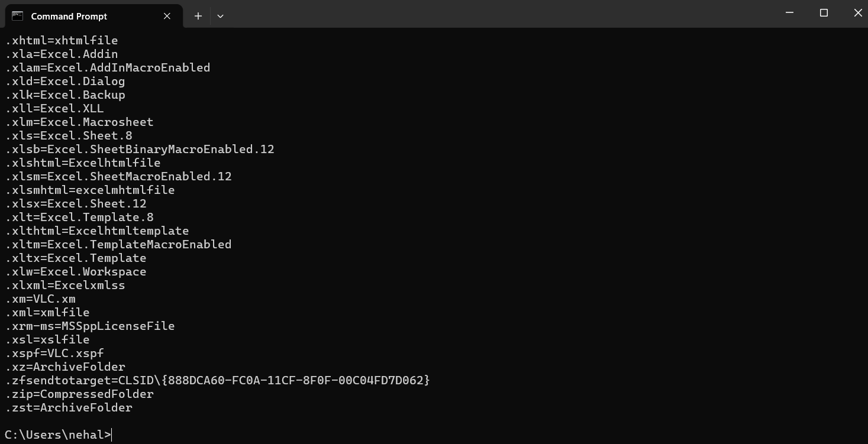Click the C:\Users\nehal> prompt line
The image size is (868, 444).
pos(58,435)
